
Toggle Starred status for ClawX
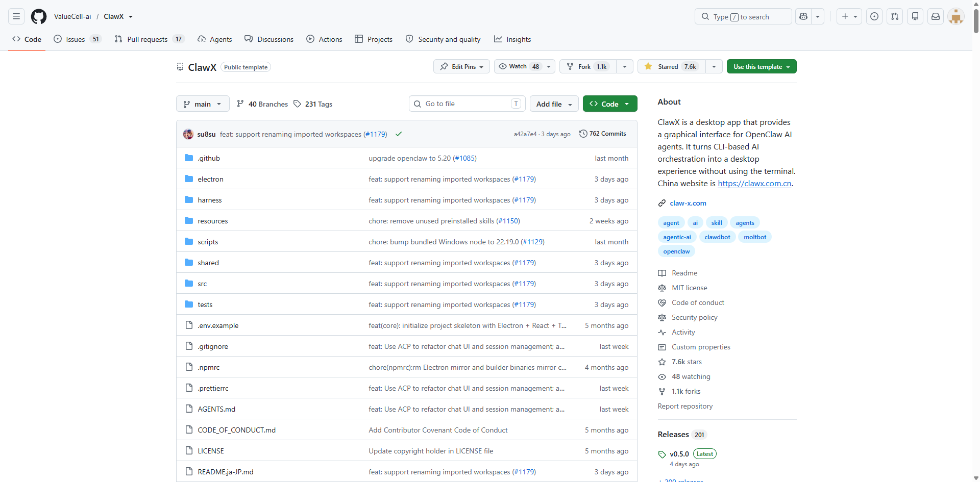pos(672,67)
